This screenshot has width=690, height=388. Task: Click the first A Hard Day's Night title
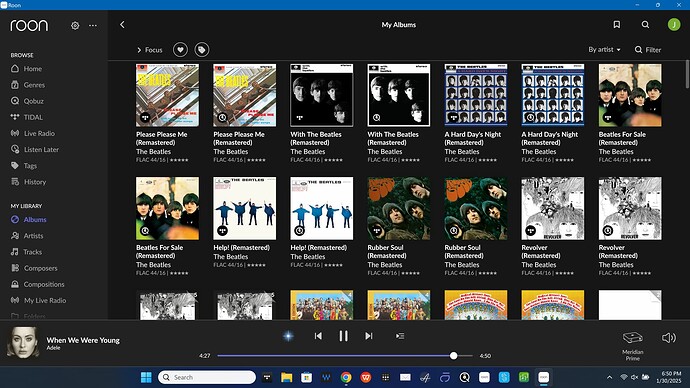coord(473,139)
